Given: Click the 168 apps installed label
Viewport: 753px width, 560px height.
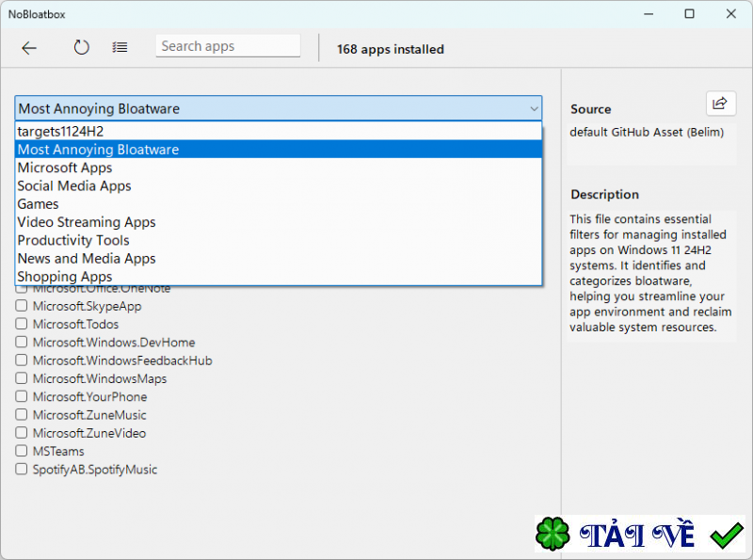Looking at the screenshot, I should [391, 49].
